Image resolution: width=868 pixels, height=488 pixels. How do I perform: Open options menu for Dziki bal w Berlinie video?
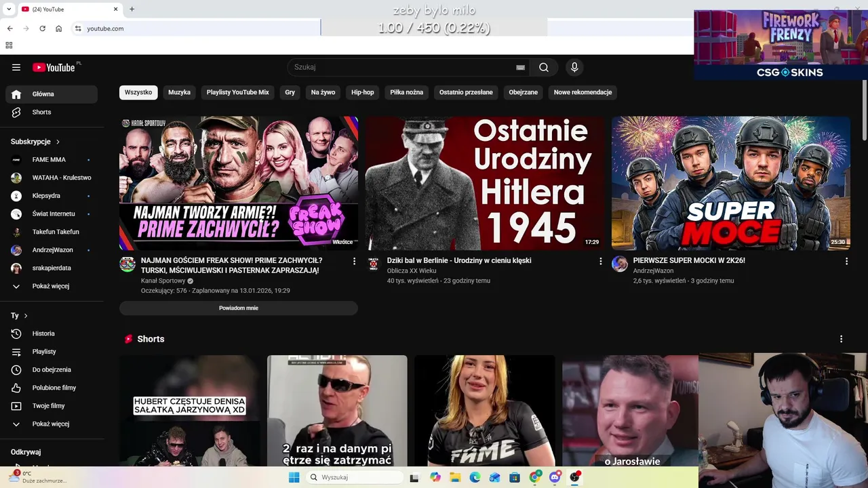[x=600, y=261]
